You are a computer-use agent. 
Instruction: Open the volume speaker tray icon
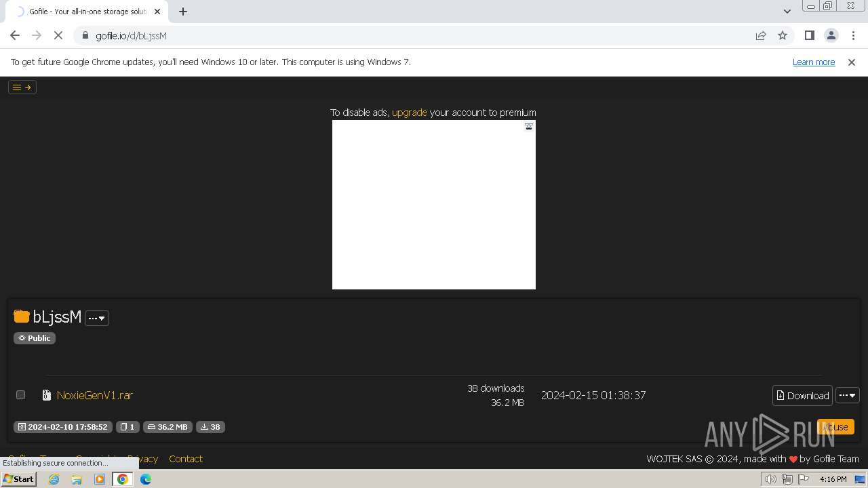click(x=770, y=479)
